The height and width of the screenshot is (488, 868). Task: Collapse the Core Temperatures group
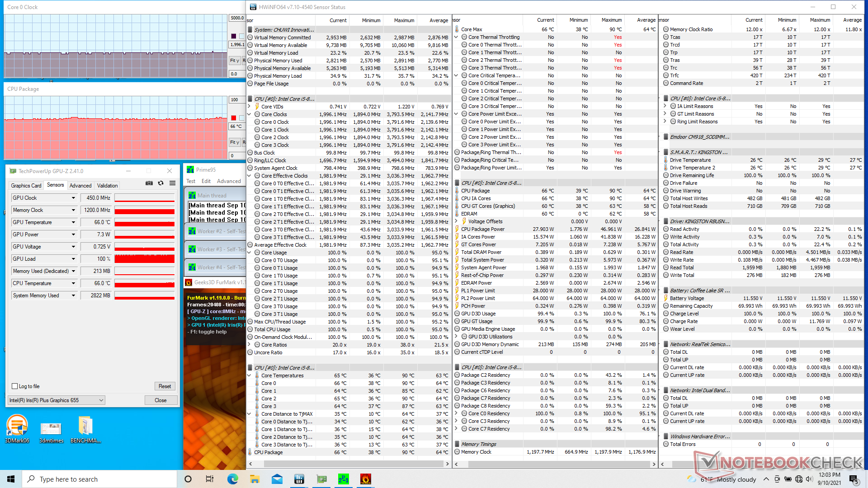(x=250, y=375)
